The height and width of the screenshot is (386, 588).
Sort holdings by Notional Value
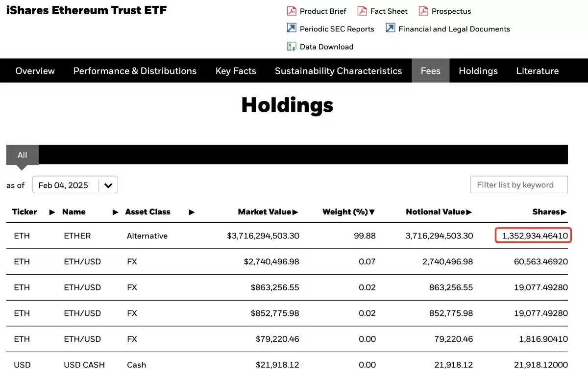coord(439,212)
